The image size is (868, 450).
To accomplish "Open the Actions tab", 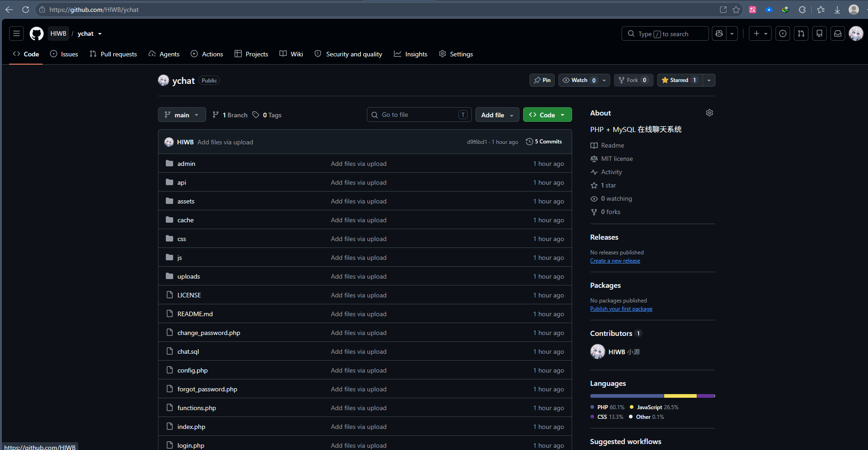I will pos(207,54).
